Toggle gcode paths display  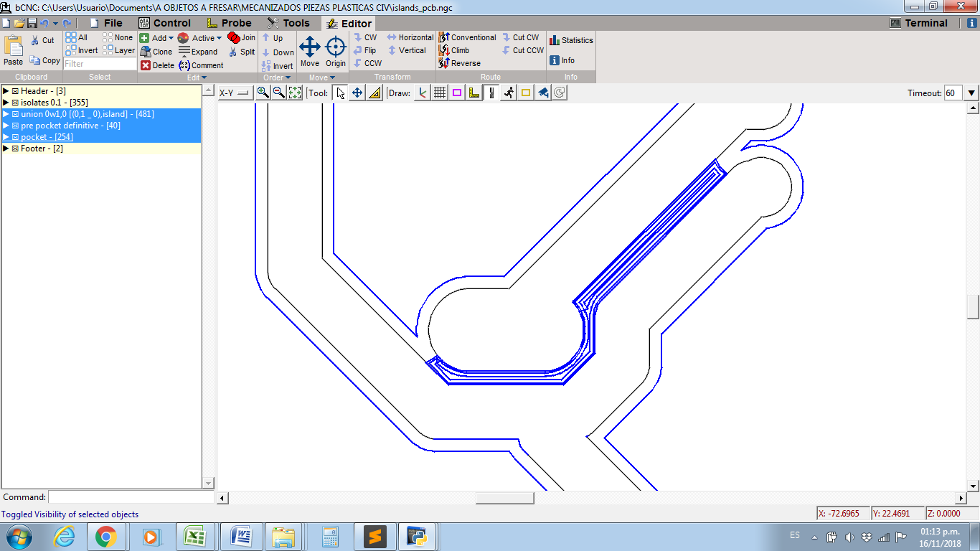coord(491,93)
